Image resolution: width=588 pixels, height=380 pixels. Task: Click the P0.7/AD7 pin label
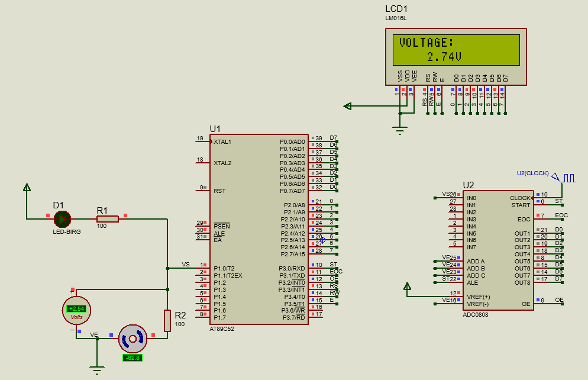pyautogui.click(x=292, y=191)
